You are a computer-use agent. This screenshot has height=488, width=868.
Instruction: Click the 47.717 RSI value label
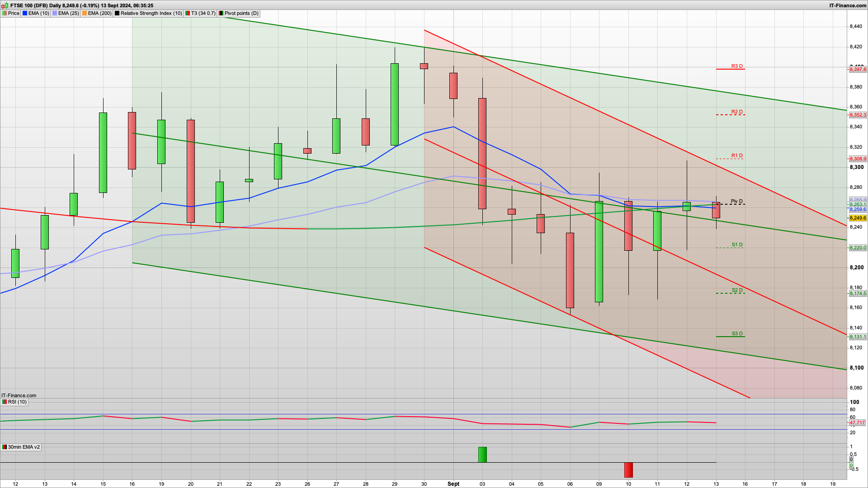point(858,423)
